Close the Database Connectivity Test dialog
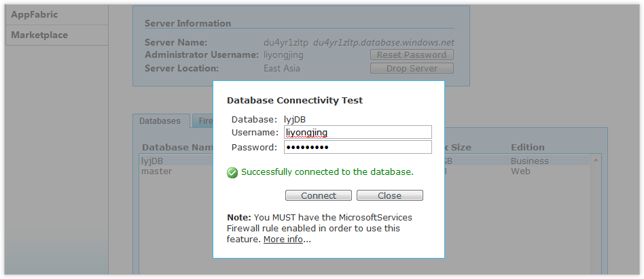The height and width of the screenshot is (279, 644). coord(389,195)
